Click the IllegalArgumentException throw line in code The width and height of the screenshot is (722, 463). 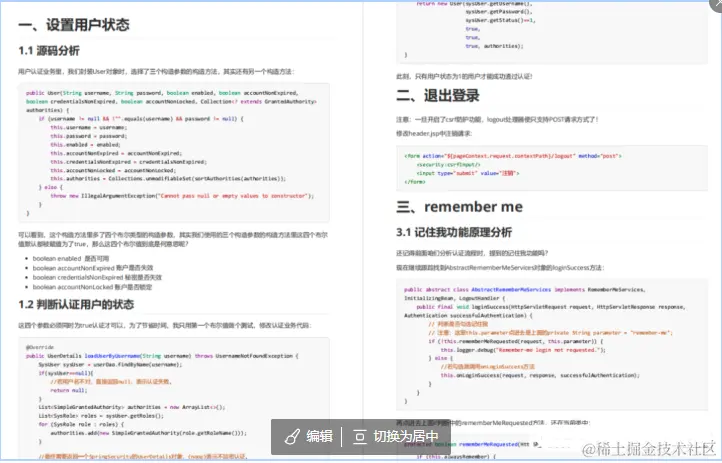[182, 196]
